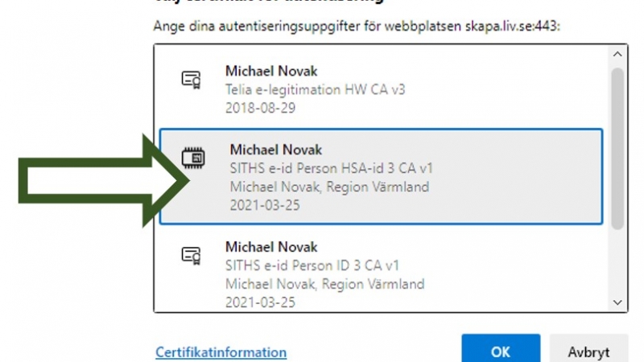Click the SITHS Person ID 3 certificate icon
Screen dimensions: 644x362
(191, 255)
